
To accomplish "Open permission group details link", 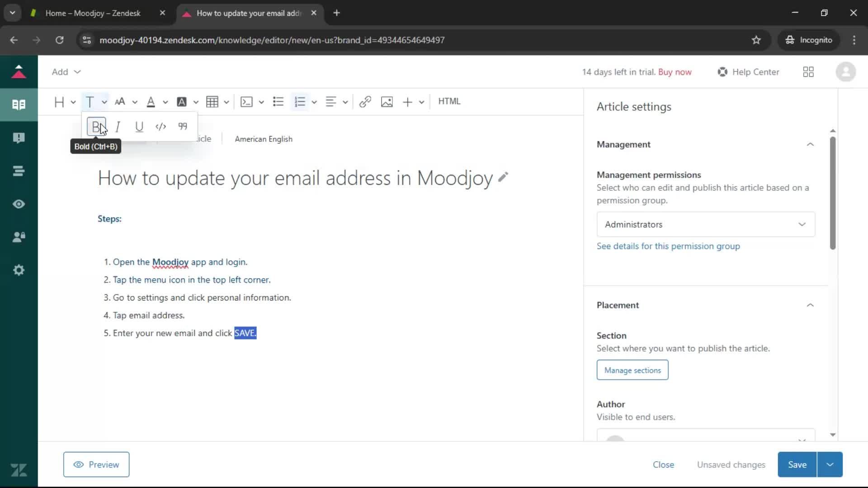I will (x=668, y=246).
